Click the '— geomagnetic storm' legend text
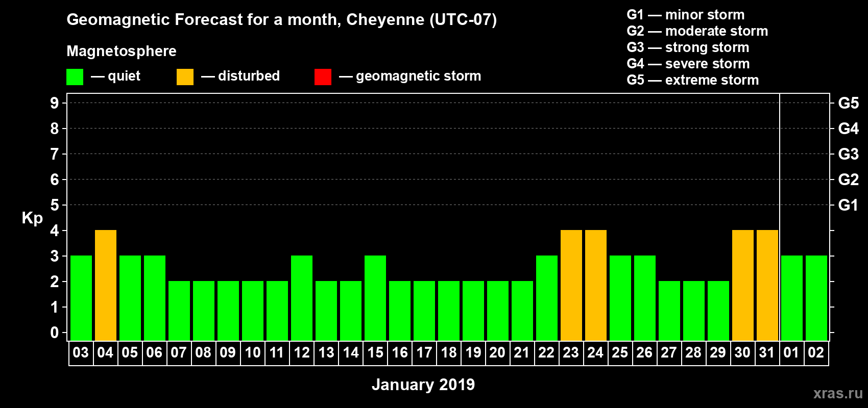Image resolution: width=868 pixels, height=408 pixels. click(410, 76)
